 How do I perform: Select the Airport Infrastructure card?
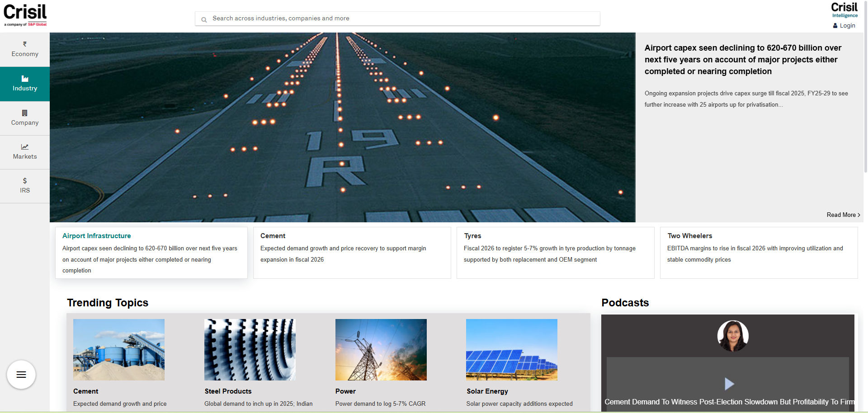click(x=151, y=253)
